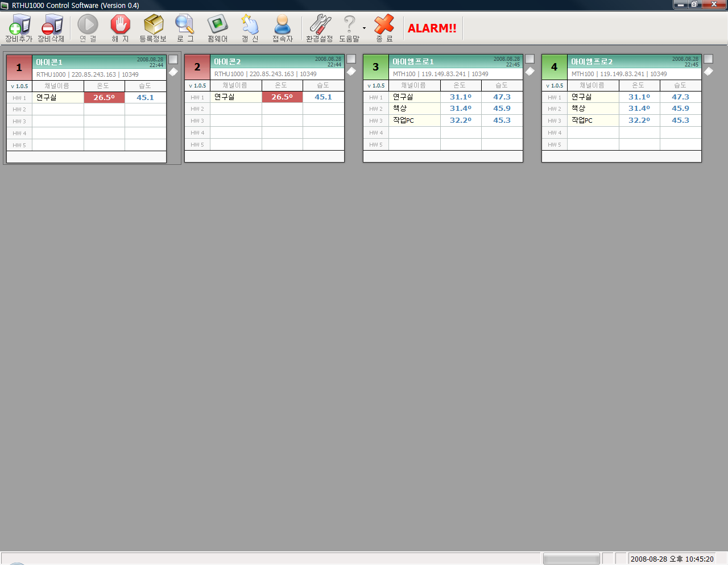Click the 아이엠프로2 device title
The width and height of the screenshot is (728, 565).
tap(591, 61)
